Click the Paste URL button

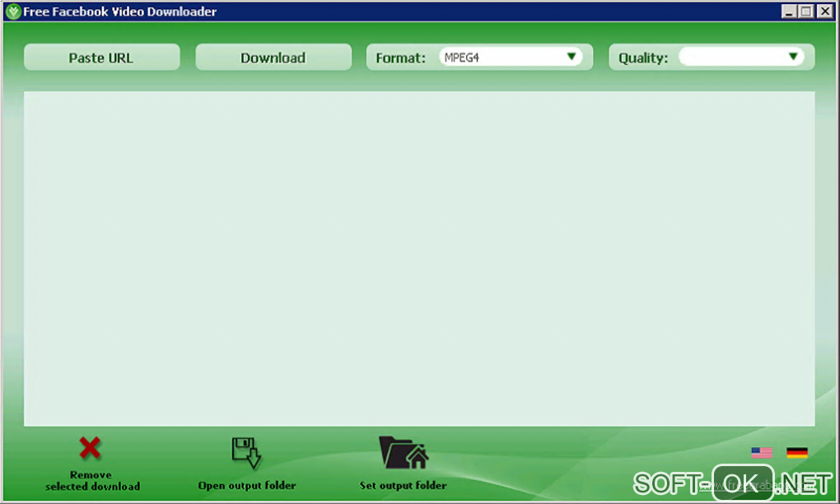102,58
